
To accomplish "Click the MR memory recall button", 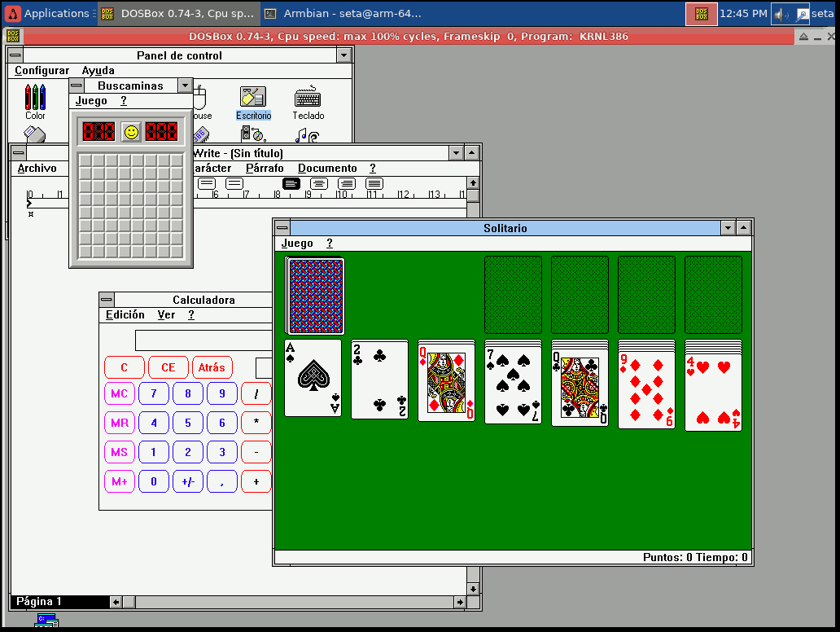I will pyautogui.click(x=119, y=423).
